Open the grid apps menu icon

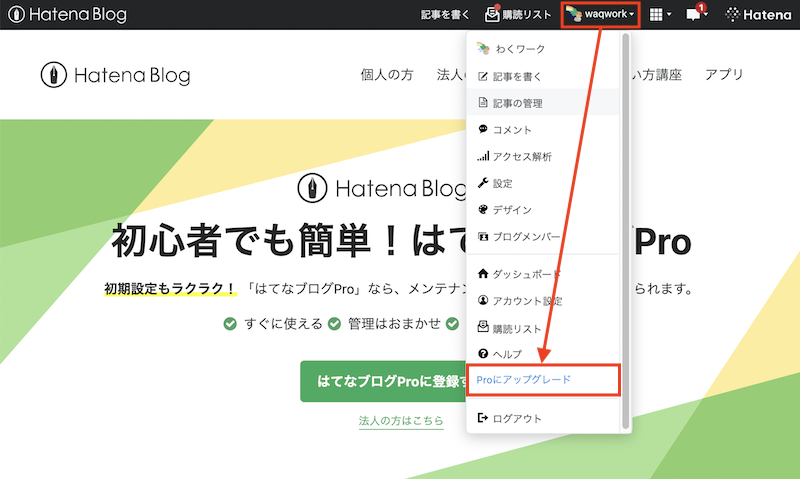656,15
